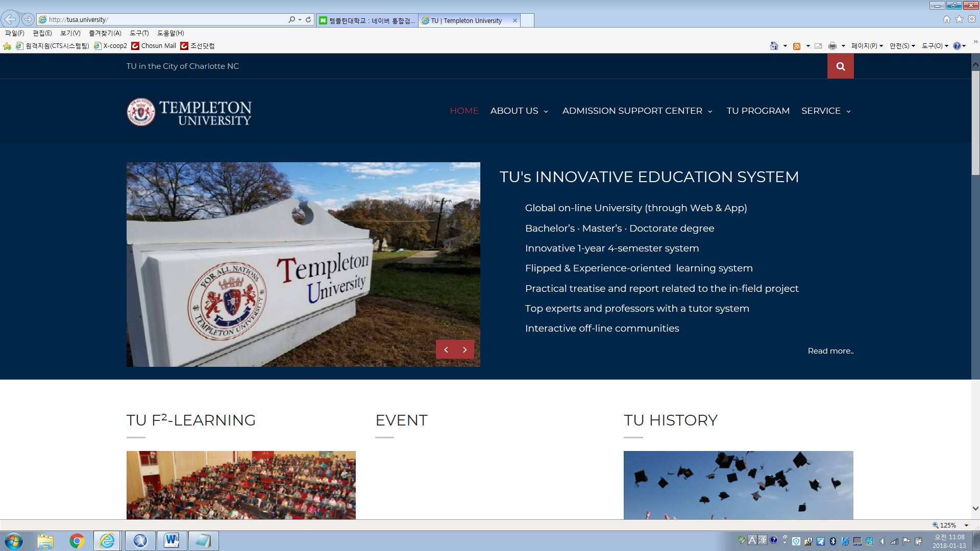The image size is (980, 551).
Task: Expand ADMISSION SUPPORT CENTER menu
Action: 637,111
